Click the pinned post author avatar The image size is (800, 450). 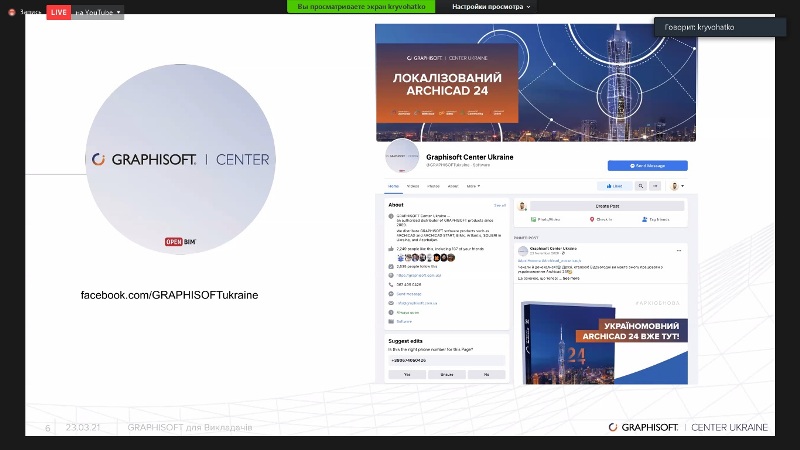[522, 251]
